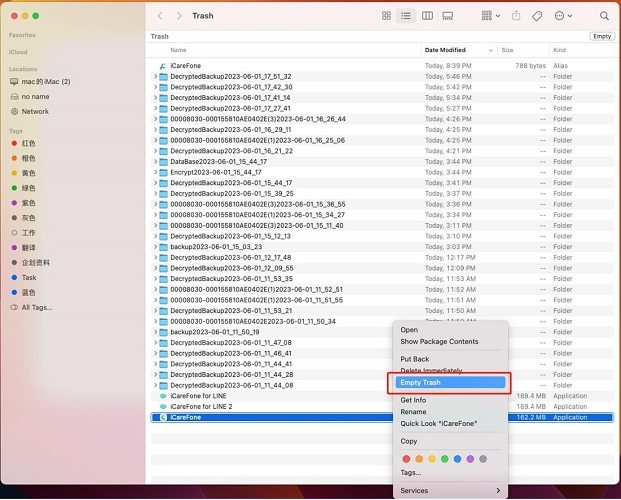Choose Quick Look "iCareFone" in context menu

tap(438, 424)
